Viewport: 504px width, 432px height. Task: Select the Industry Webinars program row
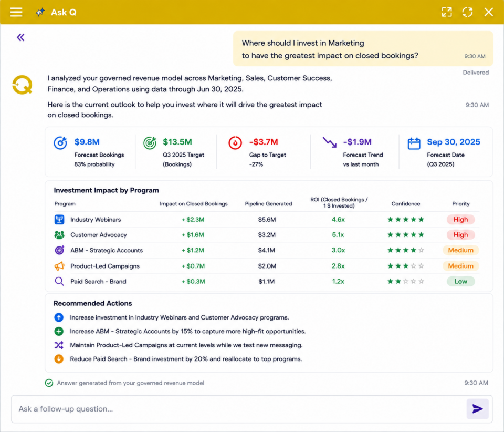pyautogui.click(x=267, y=219)
